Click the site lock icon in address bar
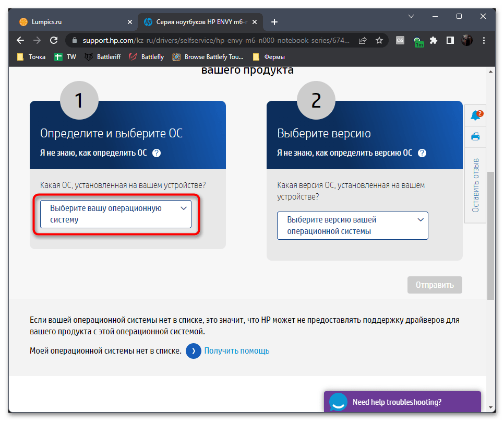Screen dimensions: 504x421 (x=75, y=41)
